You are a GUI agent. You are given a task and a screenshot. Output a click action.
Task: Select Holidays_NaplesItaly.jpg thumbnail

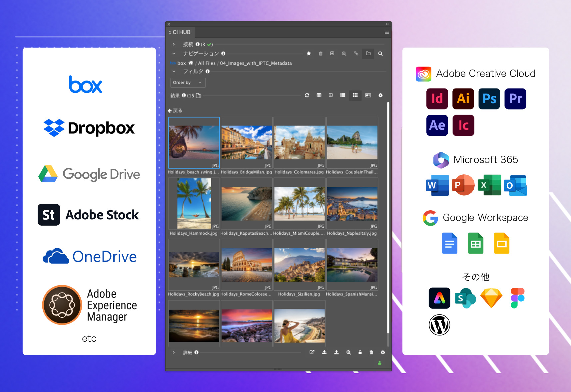352,203
